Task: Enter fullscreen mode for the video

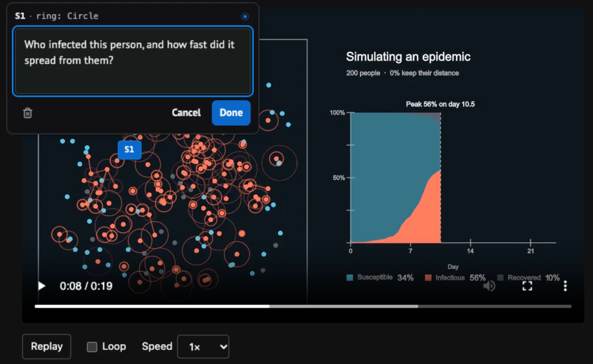Action: pos(527,286)
